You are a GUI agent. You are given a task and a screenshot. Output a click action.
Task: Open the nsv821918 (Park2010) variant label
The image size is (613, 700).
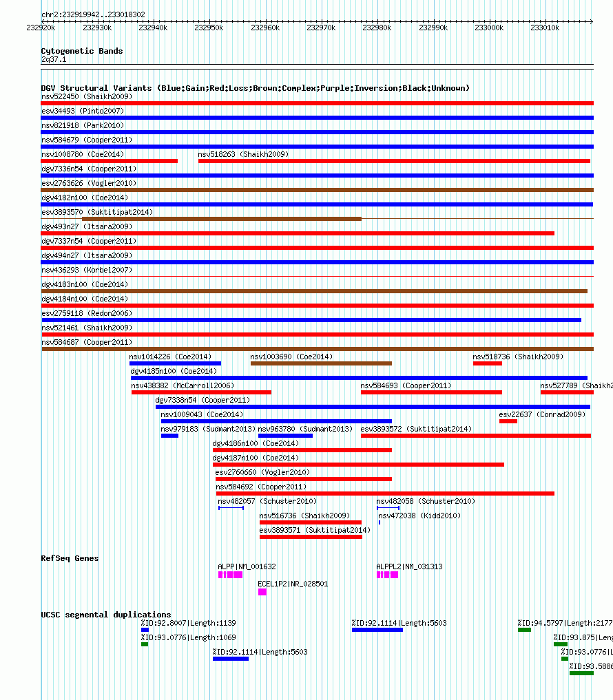pyautogui.click(x=83, y=125)
